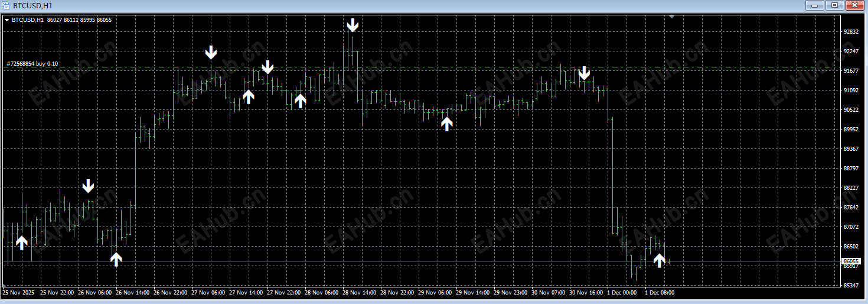Click the 28 Nov 06:00 time label
The image size is (868, 304).
(322, 293)
